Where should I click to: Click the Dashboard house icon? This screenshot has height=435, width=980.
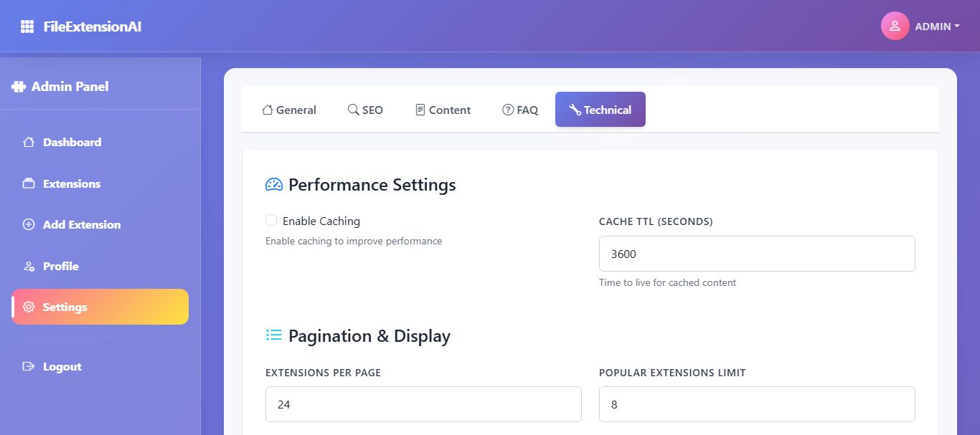click(x=29, y=142)
